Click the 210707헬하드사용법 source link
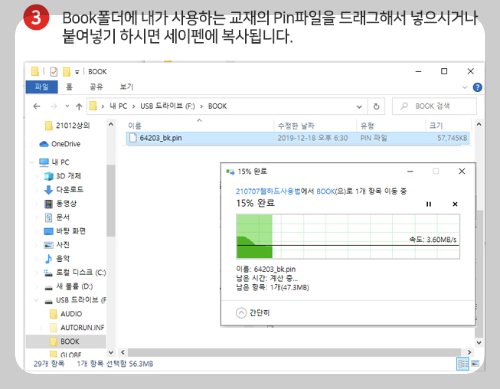Image resolution: width=500 pixels, height=389 pixels. pos(268,191)
